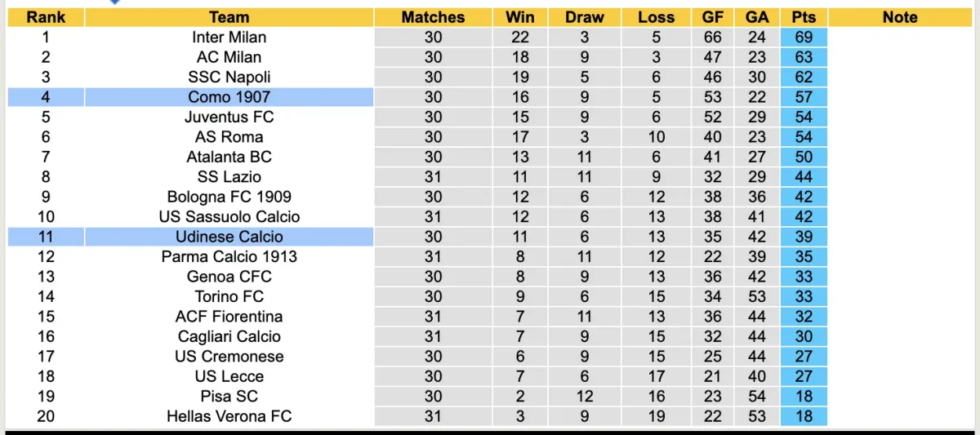The height and width of the screenshot is (435, 980).
Task: Click the GA column header
Action: (x=757, y=17)
